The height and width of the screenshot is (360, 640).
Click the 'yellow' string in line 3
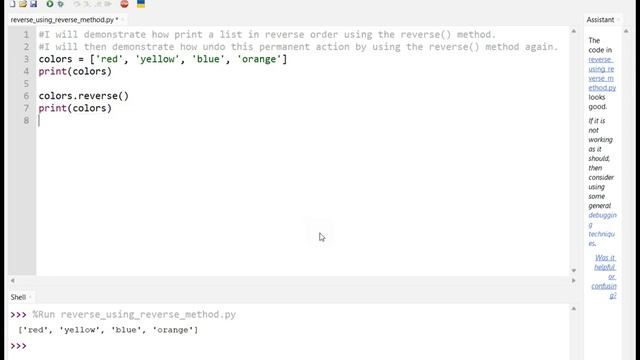point(158,59)
